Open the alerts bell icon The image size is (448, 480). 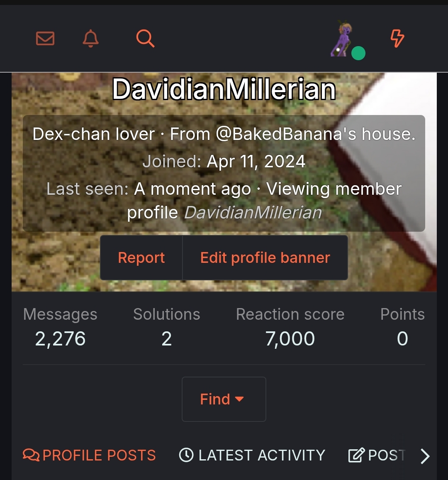[90, 39]
